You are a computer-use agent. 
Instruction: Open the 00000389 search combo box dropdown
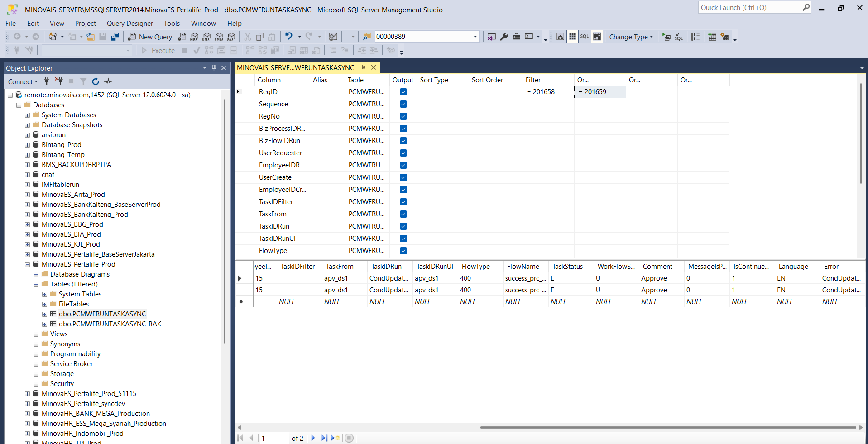tap(475, 37)
